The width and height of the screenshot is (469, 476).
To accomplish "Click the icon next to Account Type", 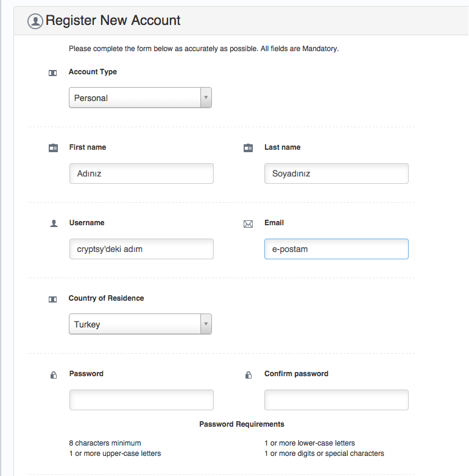I will pos(52,73).
